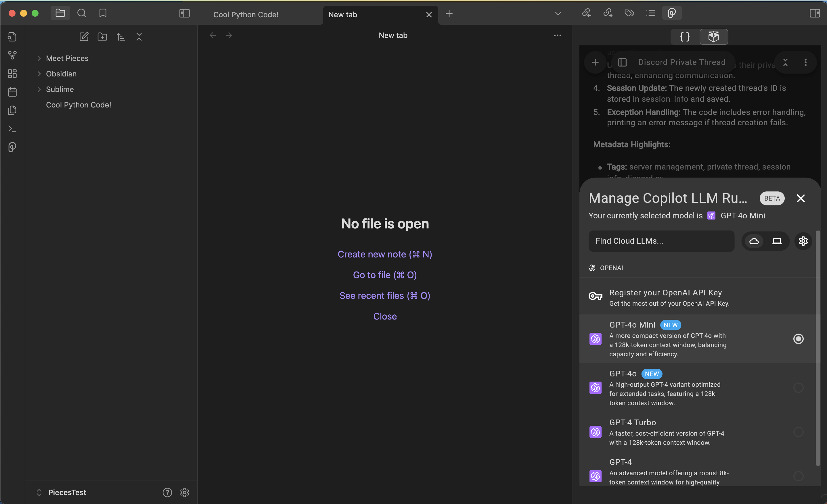
Task: Open LLM runtime settings gear icon
Action: (803, 241)
